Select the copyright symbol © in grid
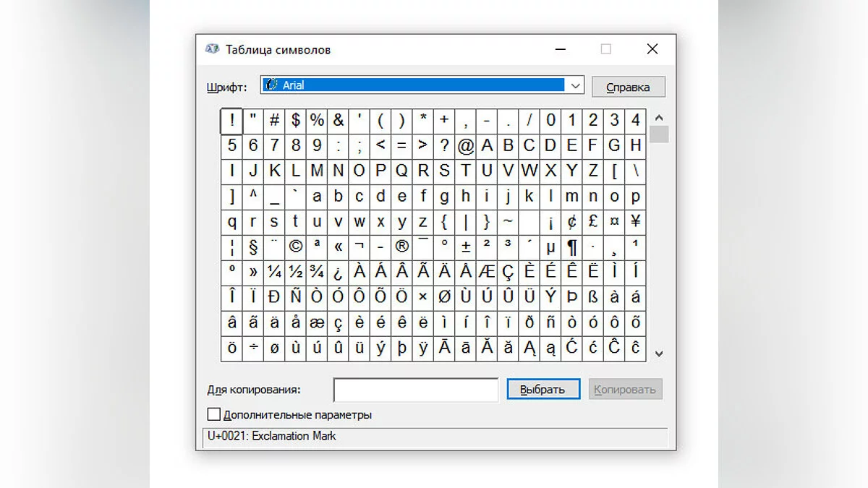The height and width of the screenshot is (488, 868). coord(295,247)
